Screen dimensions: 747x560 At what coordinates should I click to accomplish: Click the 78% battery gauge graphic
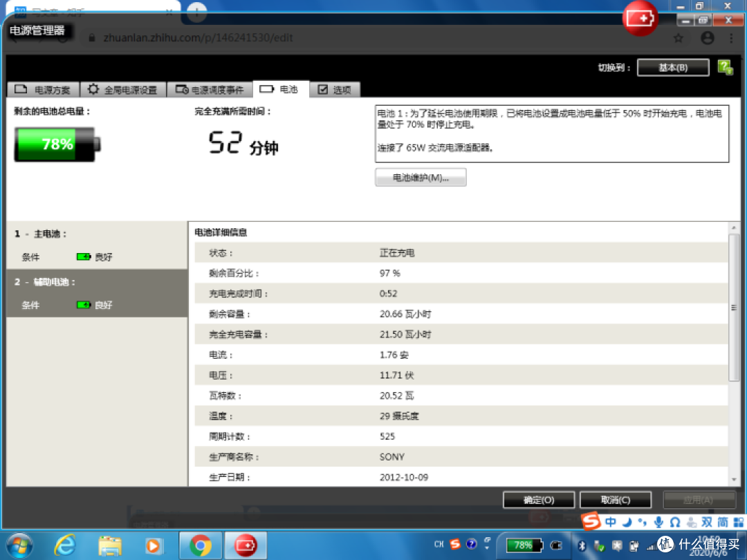coord(57,144)
